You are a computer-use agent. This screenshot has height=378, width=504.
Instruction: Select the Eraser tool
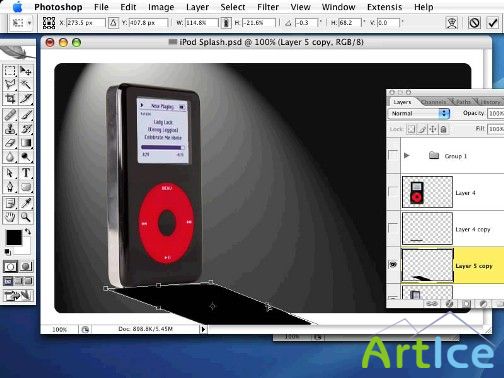click(x=10, y=143)
